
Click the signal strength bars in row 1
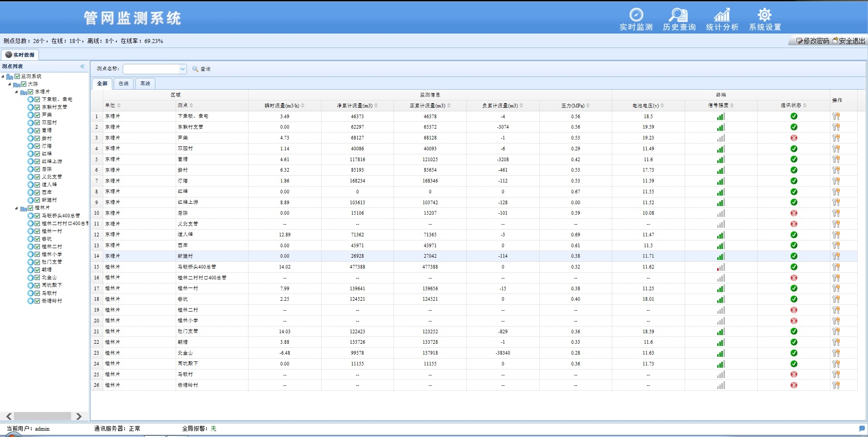point(721,116)
